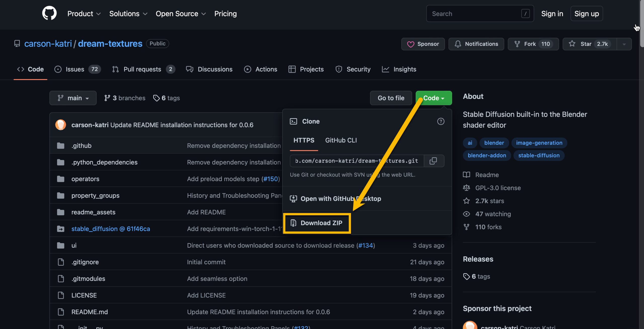Click the Sponsor heart button
The width and height of the screenshot is (644, 329).
pos(423,44)
